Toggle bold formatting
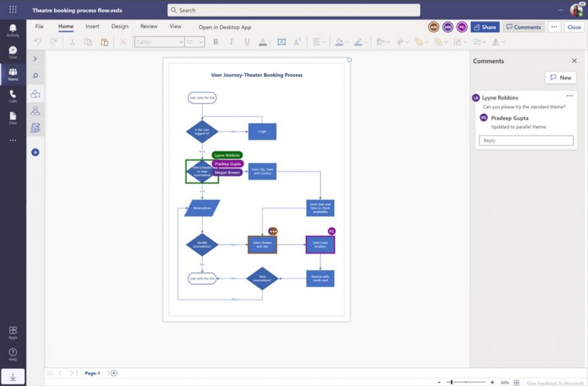This screenshot has height=386, width=588. [x=215, y=42]
